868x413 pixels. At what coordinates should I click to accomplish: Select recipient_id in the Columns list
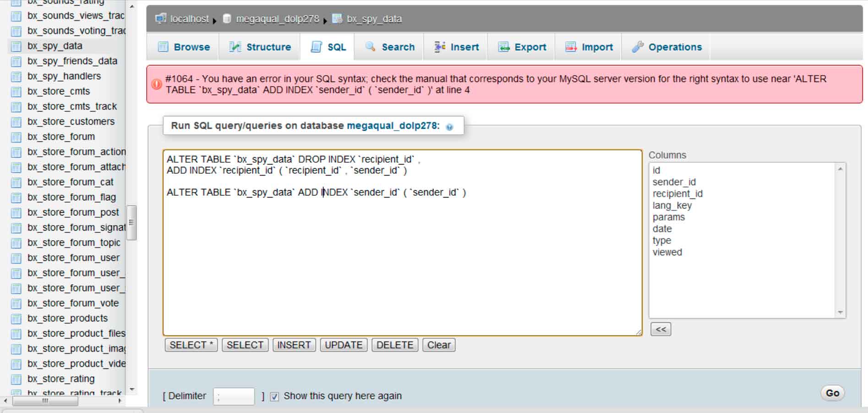677,193
